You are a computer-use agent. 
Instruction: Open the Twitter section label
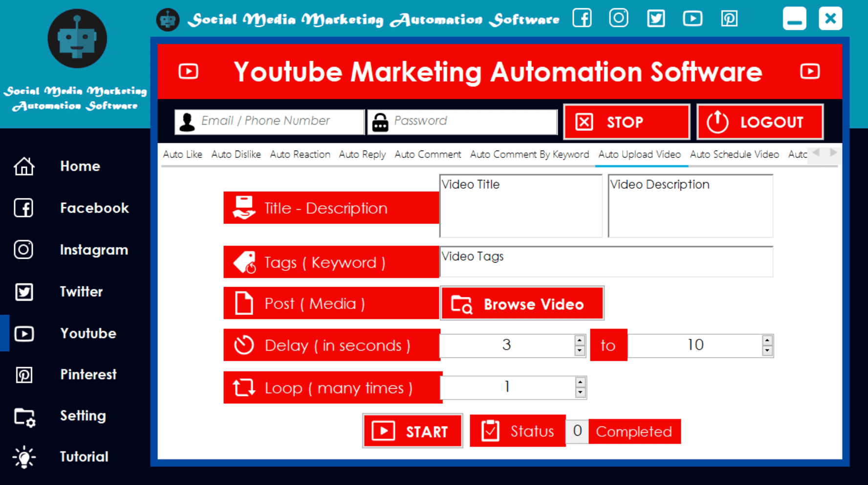coord(81,291)
